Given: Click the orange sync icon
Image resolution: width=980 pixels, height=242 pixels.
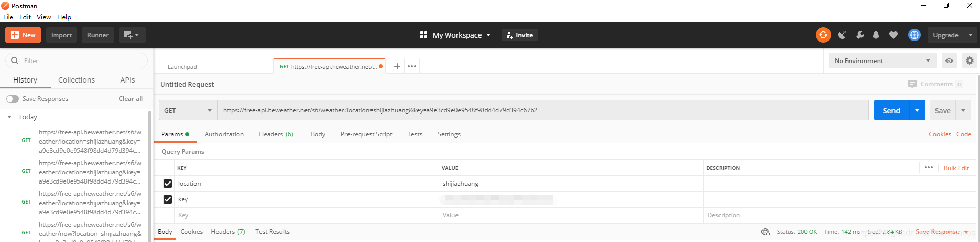Looking at the screenshot, I should click(823, 35).
